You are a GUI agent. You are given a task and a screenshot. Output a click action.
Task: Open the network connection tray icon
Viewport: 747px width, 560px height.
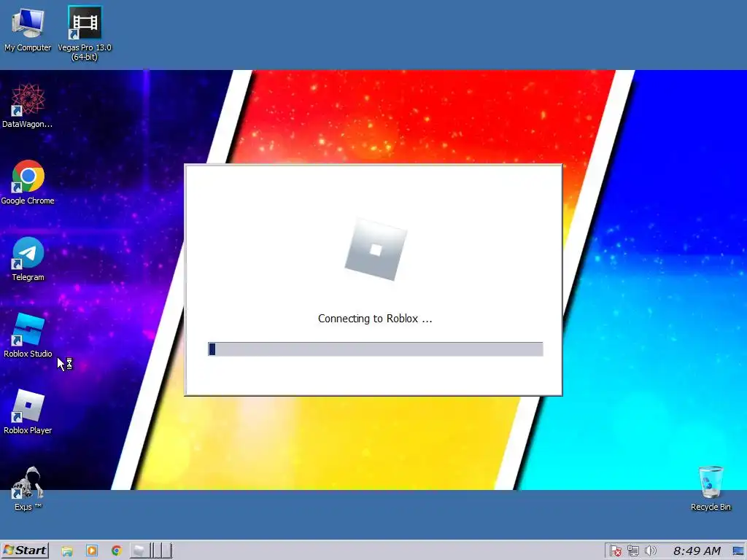tap(632, 551)
